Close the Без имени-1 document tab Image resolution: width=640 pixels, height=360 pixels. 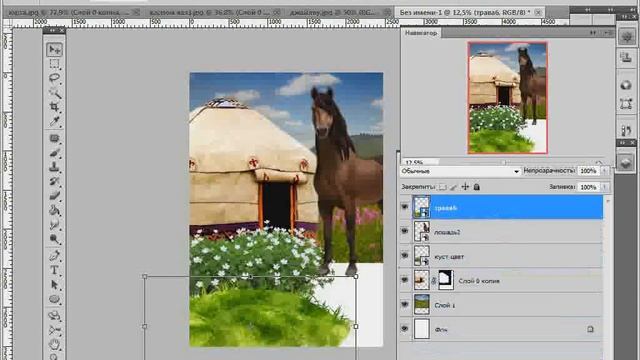[x=538, y=13]
